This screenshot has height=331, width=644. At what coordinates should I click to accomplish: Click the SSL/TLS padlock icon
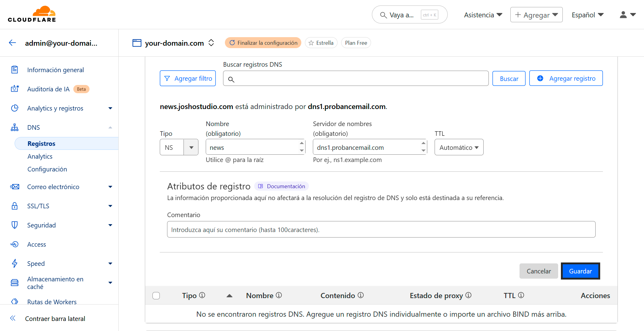tap(15, 206)
